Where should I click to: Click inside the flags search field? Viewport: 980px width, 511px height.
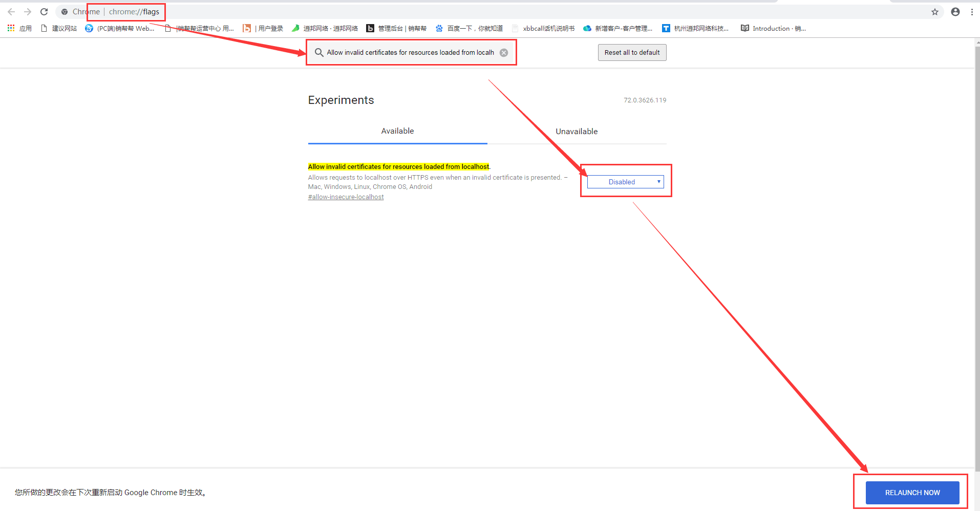(x=410, y=53)
